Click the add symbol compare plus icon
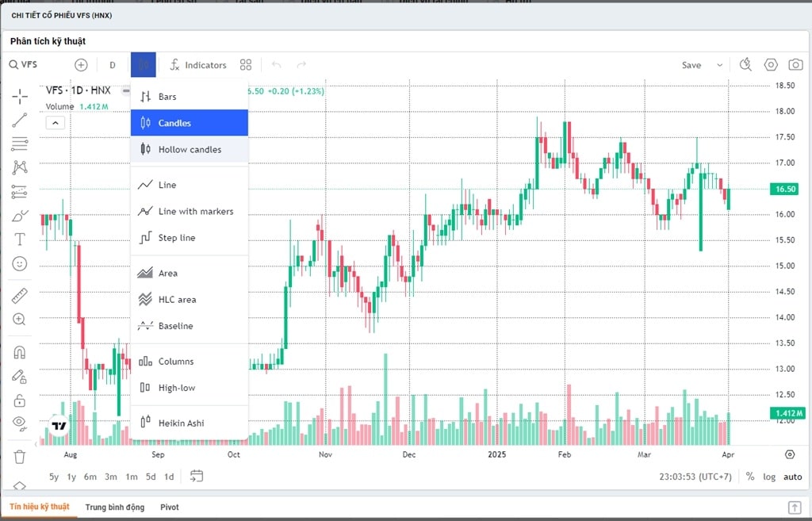 coord(81,65)
